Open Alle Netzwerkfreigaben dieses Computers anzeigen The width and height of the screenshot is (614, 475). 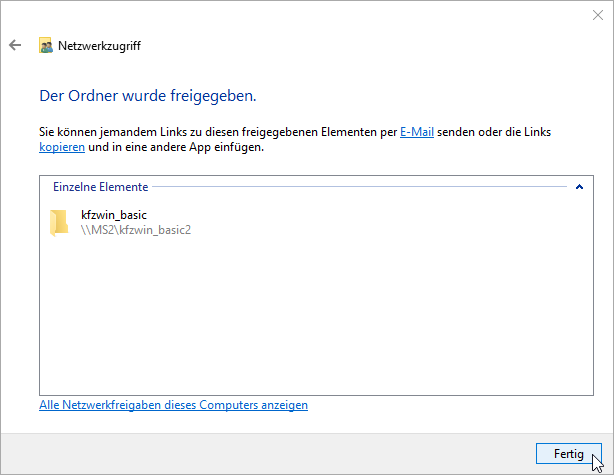173,405
